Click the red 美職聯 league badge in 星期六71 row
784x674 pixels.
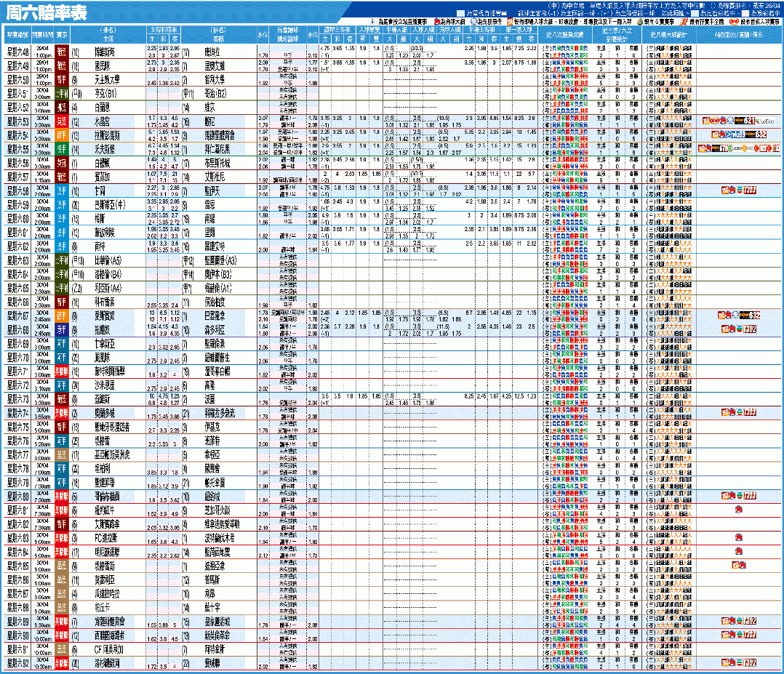coord(62,372)
